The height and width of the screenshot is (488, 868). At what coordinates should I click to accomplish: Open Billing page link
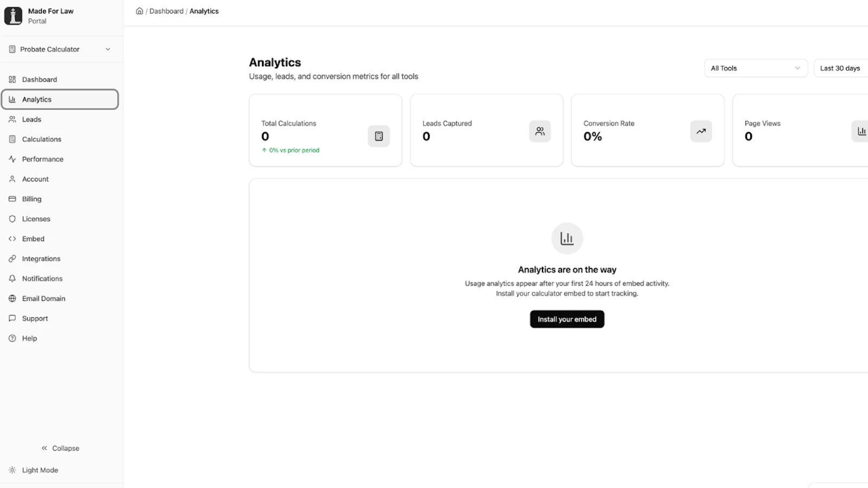[x=60, y=199]
